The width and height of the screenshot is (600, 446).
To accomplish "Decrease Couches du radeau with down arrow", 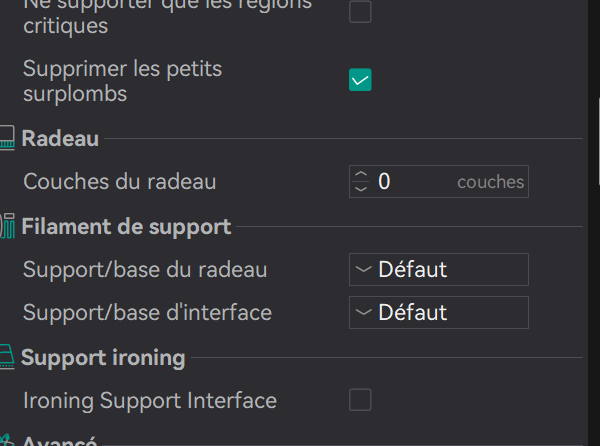I will pyautogui.click(x=361, y=188).
